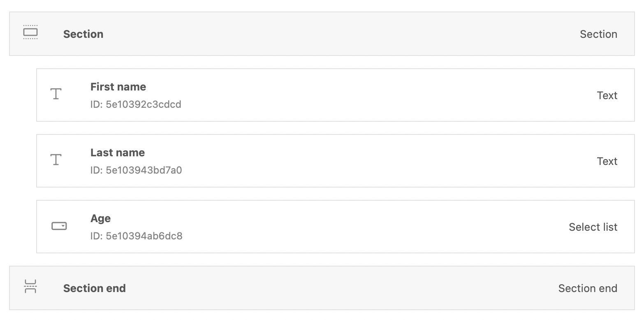
Task: Select the ID text under First name
Action: point(136,104)
